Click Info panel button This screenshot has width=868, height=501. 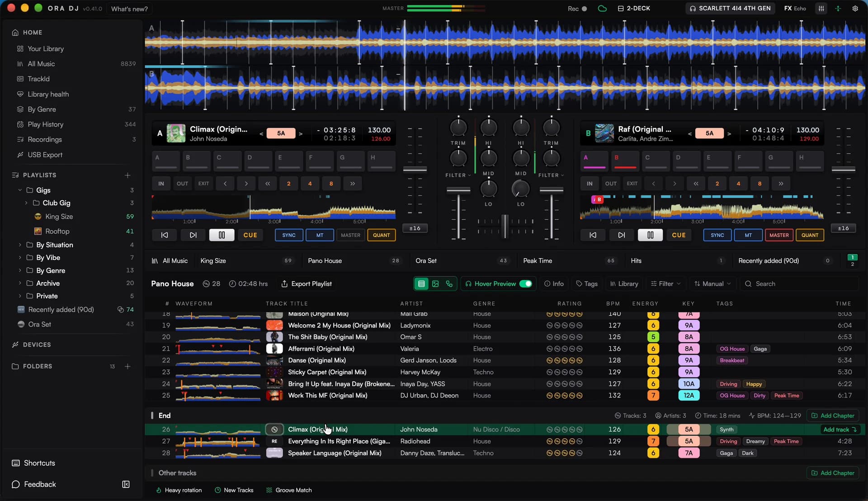click(554, 284)
